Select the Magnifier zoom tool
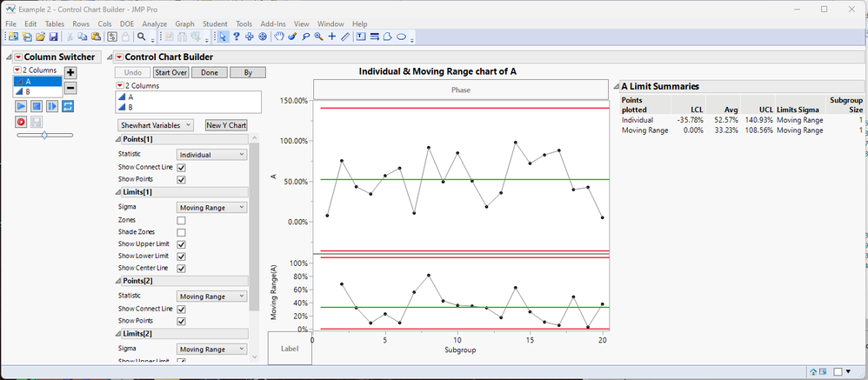 click(x=318, y=37)
